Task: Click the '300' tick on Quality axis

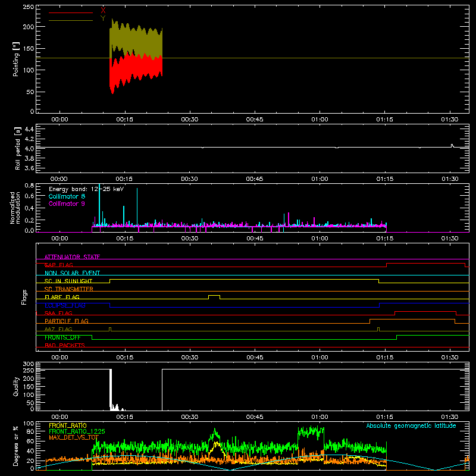Action: click(29, 364)
